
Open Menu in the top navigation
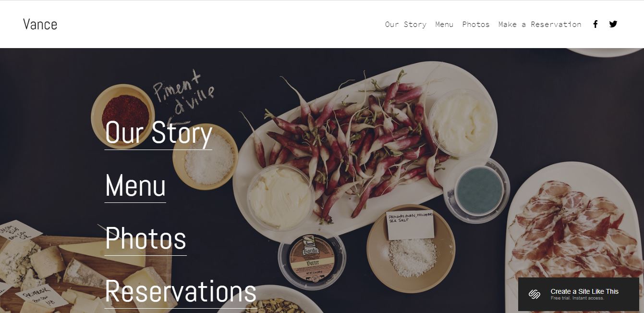(444, 24)
